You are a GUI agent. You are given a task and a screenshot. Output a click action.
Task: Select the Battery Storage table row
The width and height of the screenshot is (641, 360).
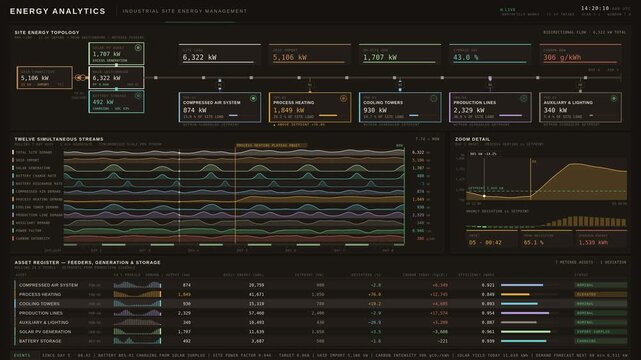321,341
